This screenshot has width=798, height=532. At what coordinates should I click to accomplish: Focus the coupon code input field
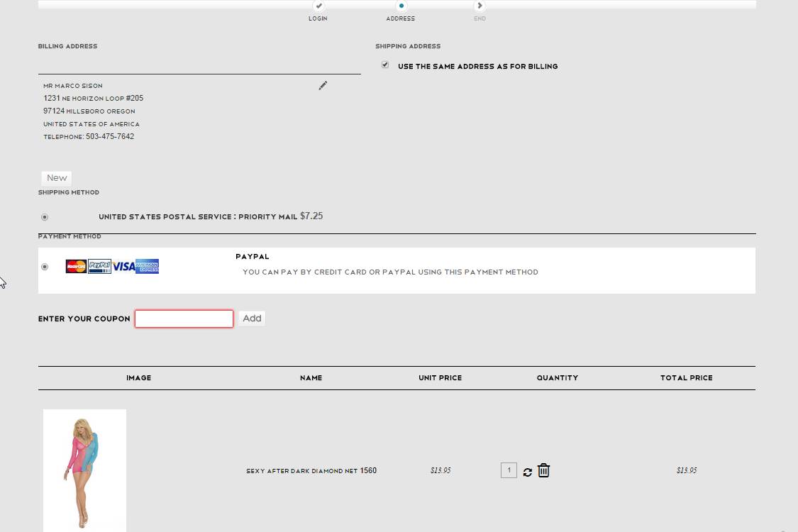[184, 318]
